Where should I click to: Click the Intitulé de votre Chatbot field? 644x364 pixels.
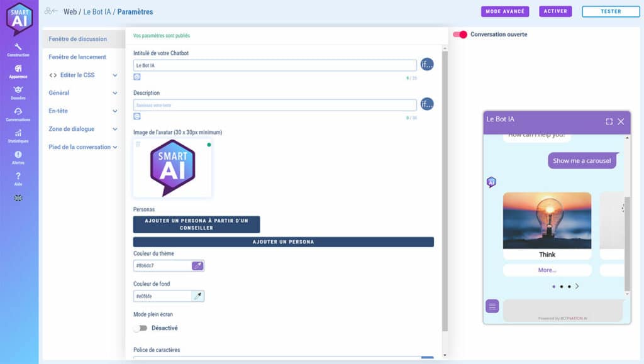click(x=275, y=65)
